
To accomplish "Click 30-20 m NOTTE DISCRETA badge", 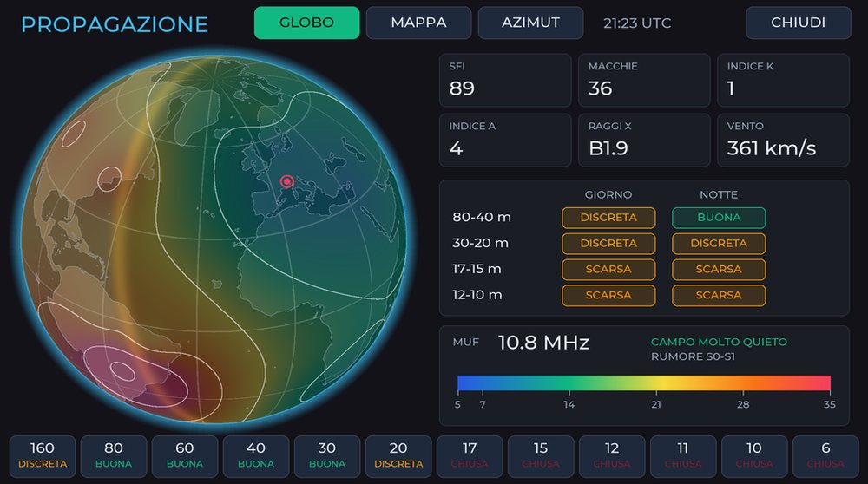I will [x=719, y=244].
